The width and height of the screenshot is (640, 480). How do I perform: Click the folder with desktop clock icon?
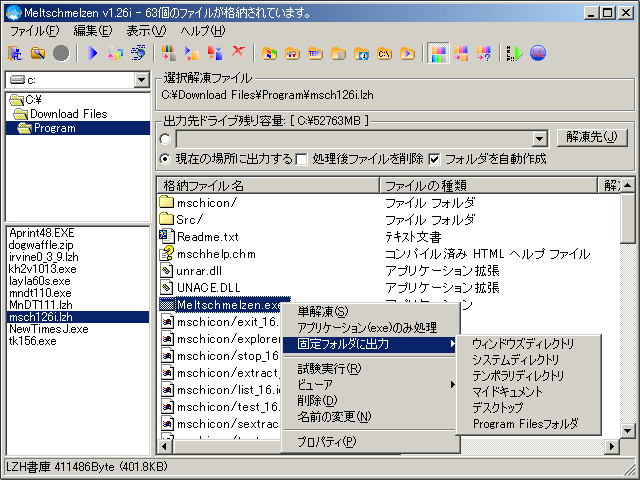click(x=361, y=53)
